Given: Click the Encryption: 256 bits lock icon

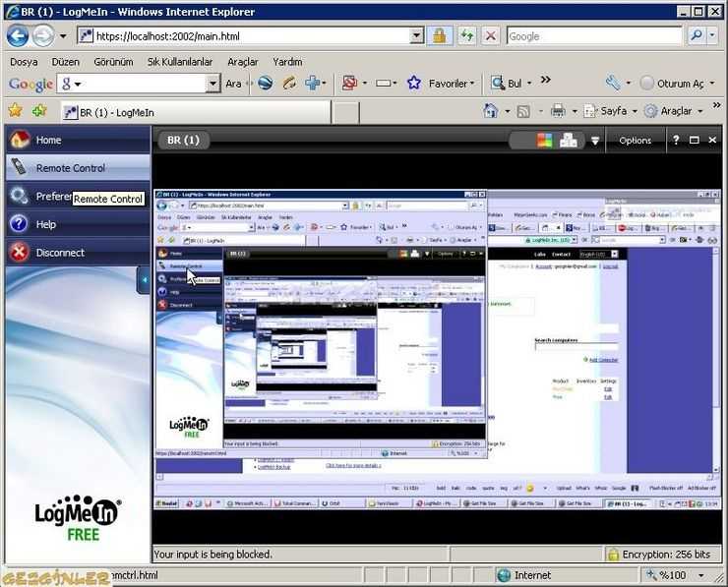Looking at the screenshot, I should tap(613, 554).
